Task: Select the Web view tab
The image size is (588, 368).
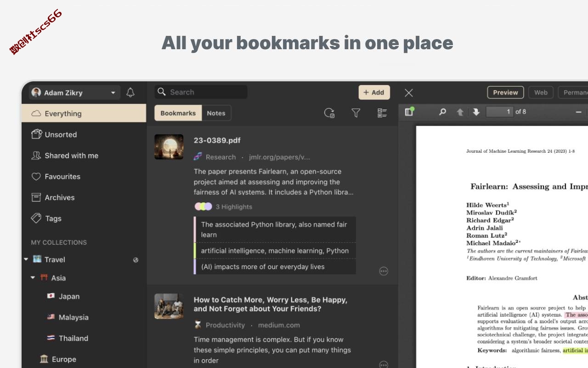Action: coord(541,92)
